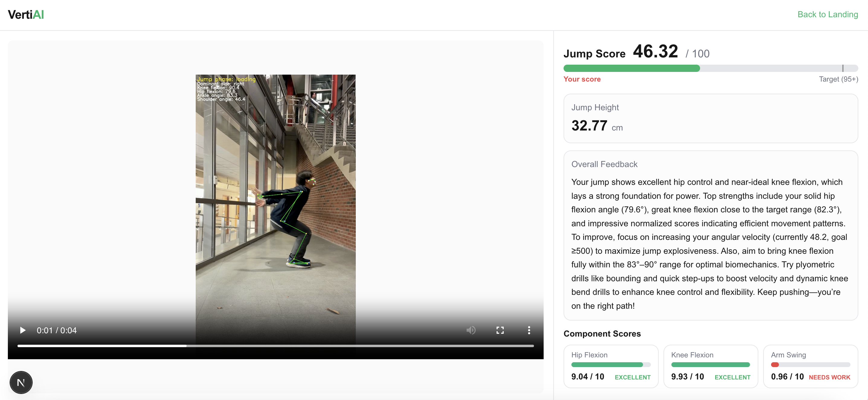Screen dimensions: 868x400
Task: Click the Jump Score progress bar
Action: pyautogui.click(x=710, y=68)
